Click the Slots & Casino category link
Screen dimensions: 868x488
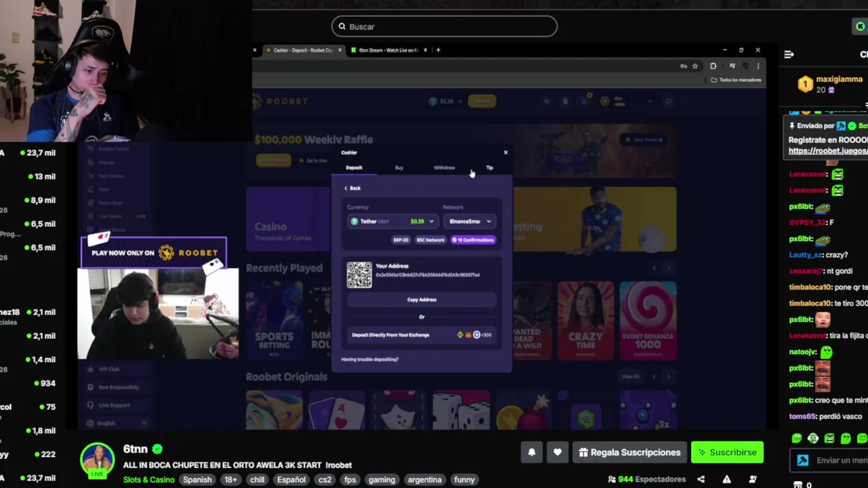pyautogui.click(x=149, y=479)
